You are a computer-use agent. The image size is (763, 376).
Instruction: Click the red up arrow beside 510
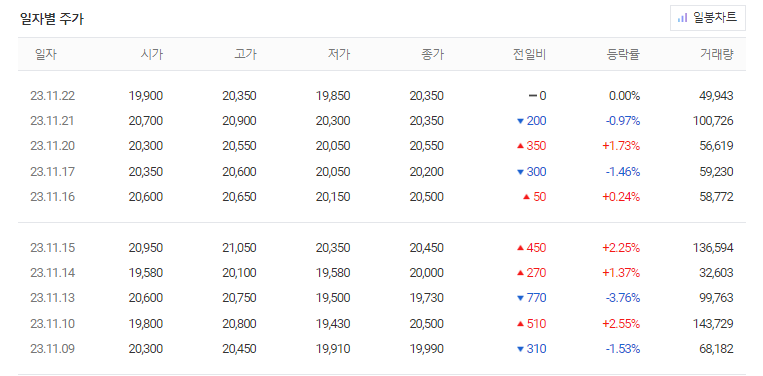(520, 323)
